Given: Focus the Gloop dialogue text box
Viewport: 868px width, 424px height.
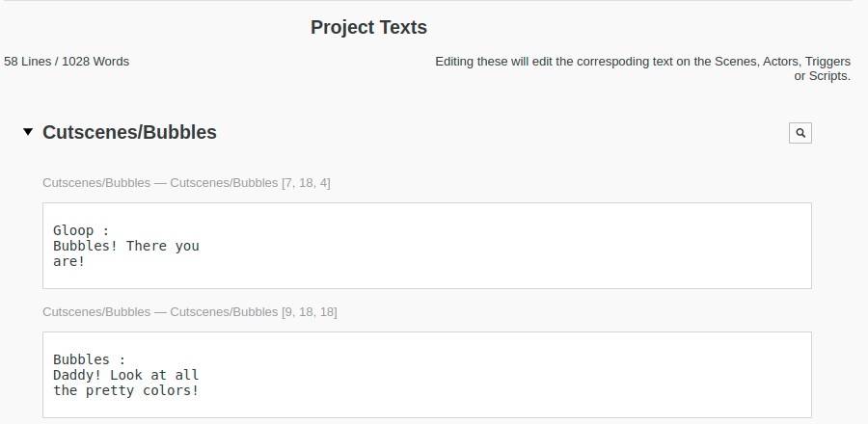Looking at the screenshot, I should point(426,246).
